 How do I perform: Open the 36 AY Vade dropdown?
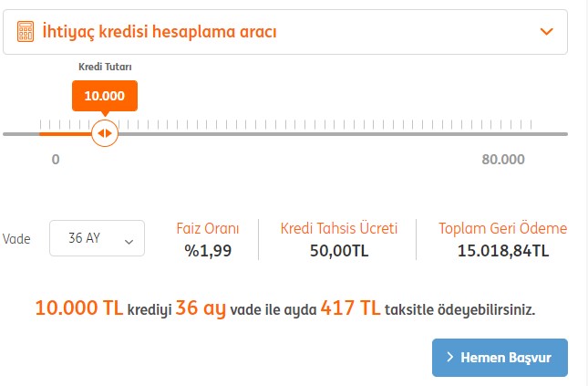pyautogui.click(x=97, y=238)
